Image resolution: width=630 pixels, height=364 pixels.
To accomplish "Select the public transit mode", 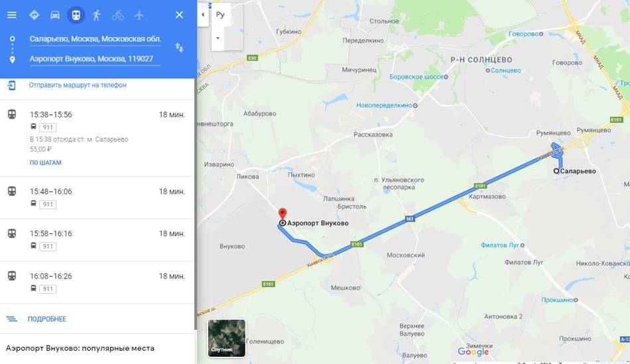I will (76, 15).
